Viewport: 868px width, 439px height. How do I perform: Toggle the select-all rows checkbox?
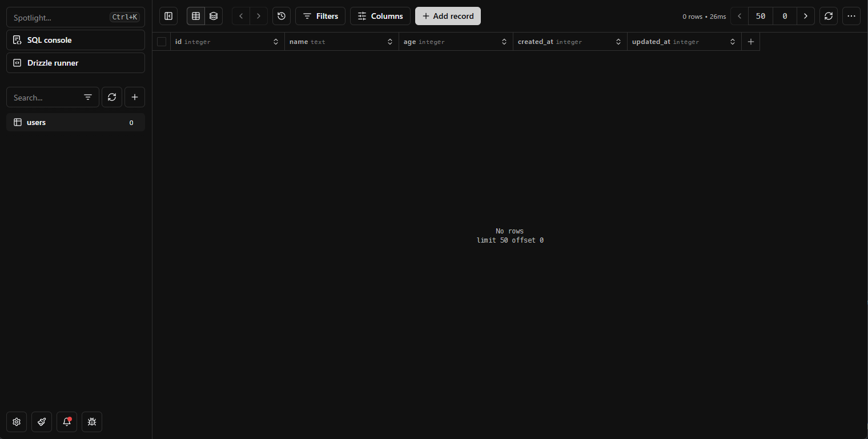click(x=162, y=41)
